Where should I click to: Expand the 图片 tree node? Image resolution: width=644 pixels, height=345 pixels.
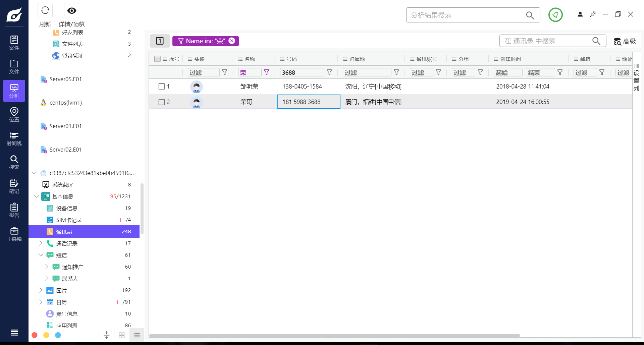(x=41, y=290)
